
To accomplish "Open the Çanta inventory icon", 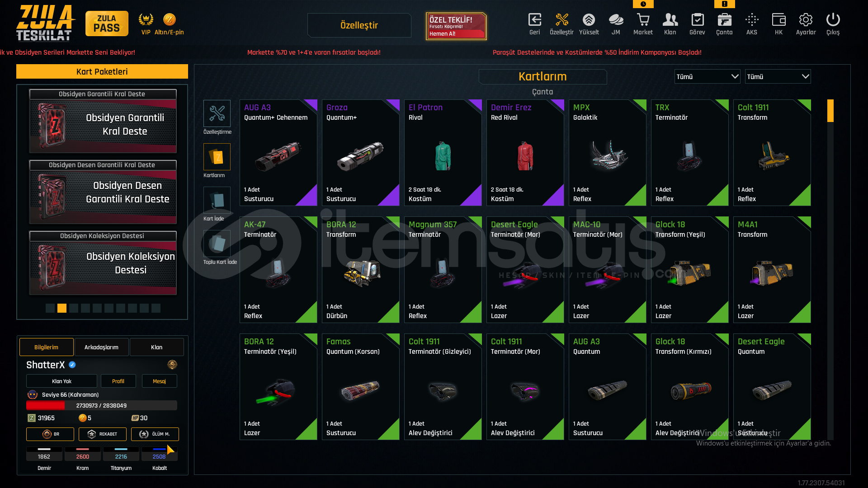I will pos(724,20).
